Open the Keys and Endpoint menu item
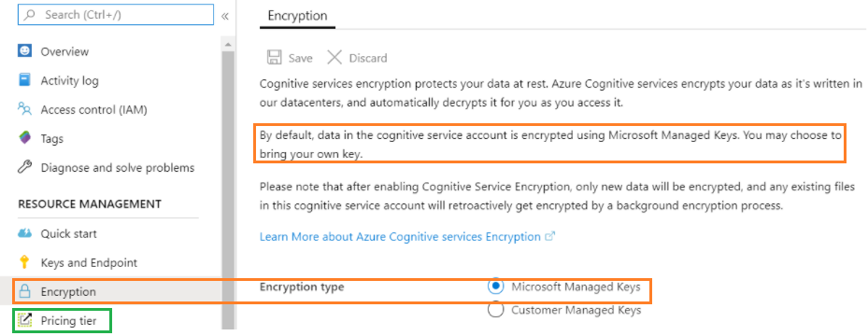 pyautogui.click(x=89, y=262)
